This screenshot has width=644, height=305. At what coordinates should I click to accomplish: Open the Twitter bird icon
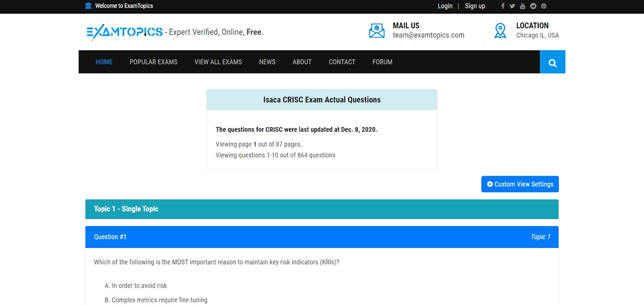point(512,6)
